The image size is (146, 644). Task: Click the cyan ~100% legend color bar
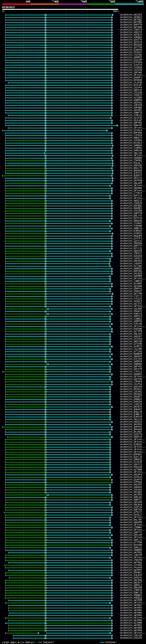click(130, 4)
